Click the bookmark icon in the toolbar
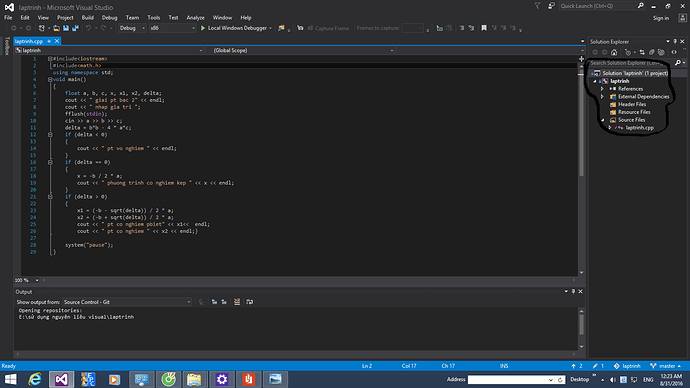This screenshot has height=388, width=690. point(484,28)
